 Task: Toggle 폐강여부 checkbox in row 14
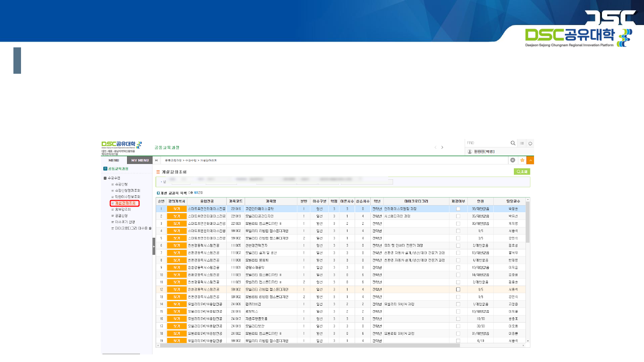[x=458, y=304]
